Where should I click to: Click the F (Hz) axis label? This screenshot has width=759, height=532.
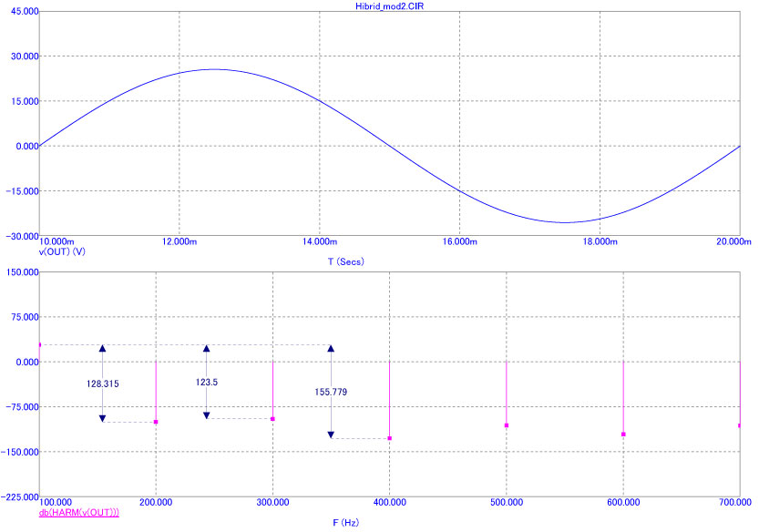pyautogui.click(x=345, y=522)
